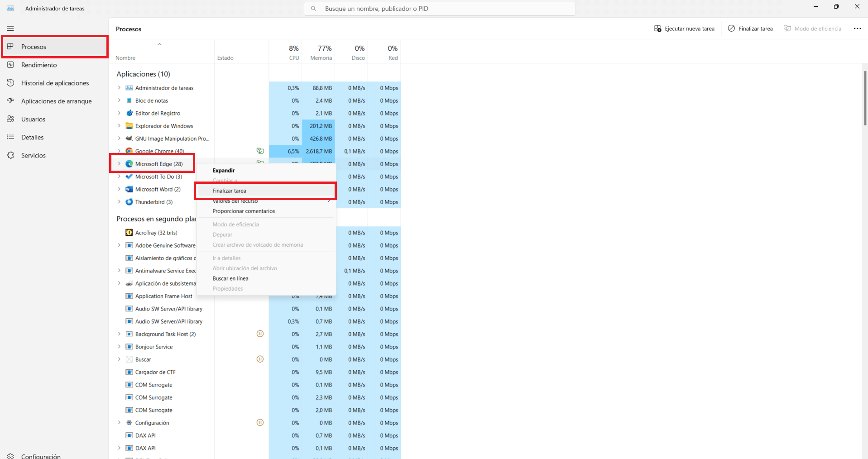The height and width of the screenshot is (459, 868).
Task: Click the Aplicaciones (10) group header
Action: click(143, 74)
